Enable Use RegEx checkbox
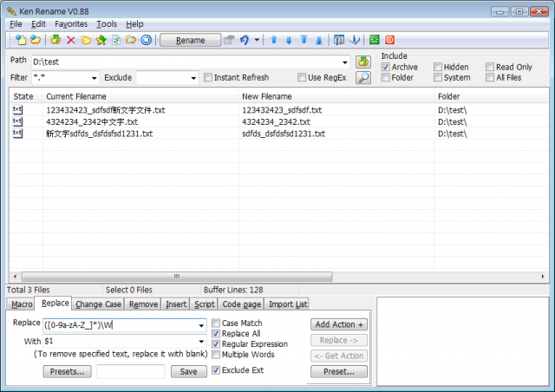This screenshot has width=555, height=392. pos(302,77)
